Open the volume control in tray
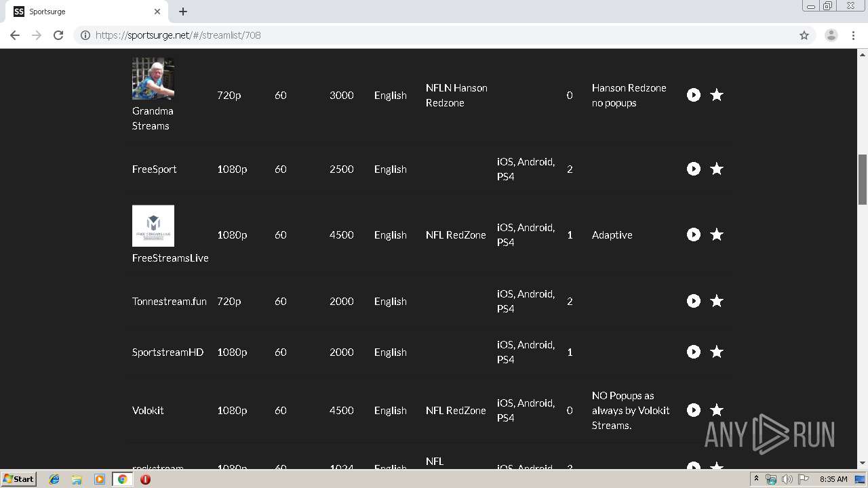The height and width of the screenshot is (488, 868). [x=787, y=479]
